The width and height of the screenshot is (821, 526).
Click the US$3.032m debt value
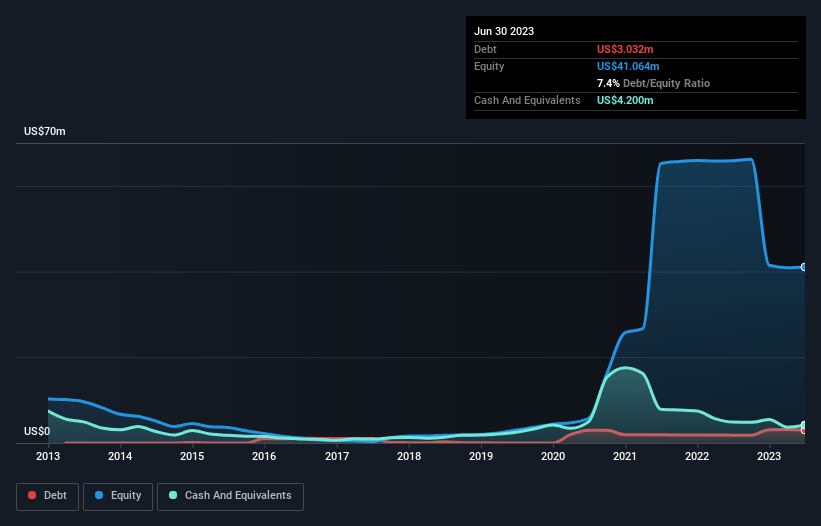click(625, 49)
